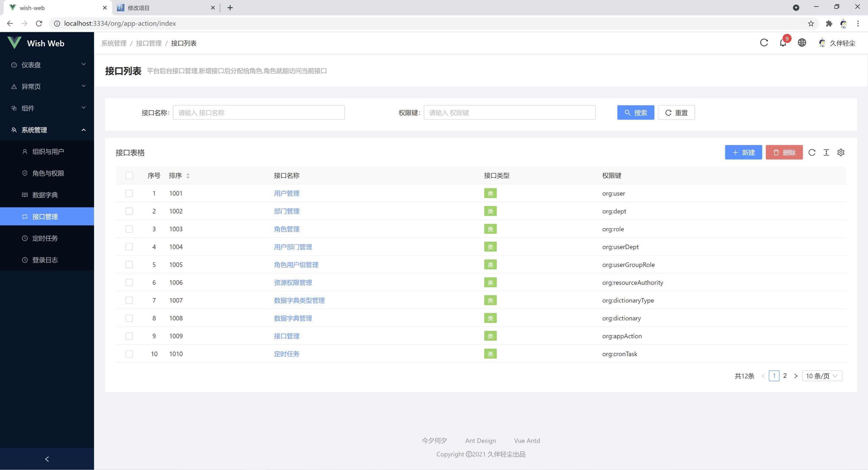Click the org:cronTask permission key cell
868x470 pixels.
pos(620,354)
